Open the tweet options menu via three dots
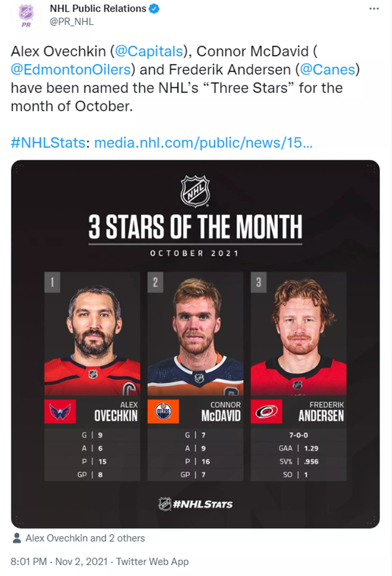Viewport: 392px width, 576px height. (x=374, y=9)
